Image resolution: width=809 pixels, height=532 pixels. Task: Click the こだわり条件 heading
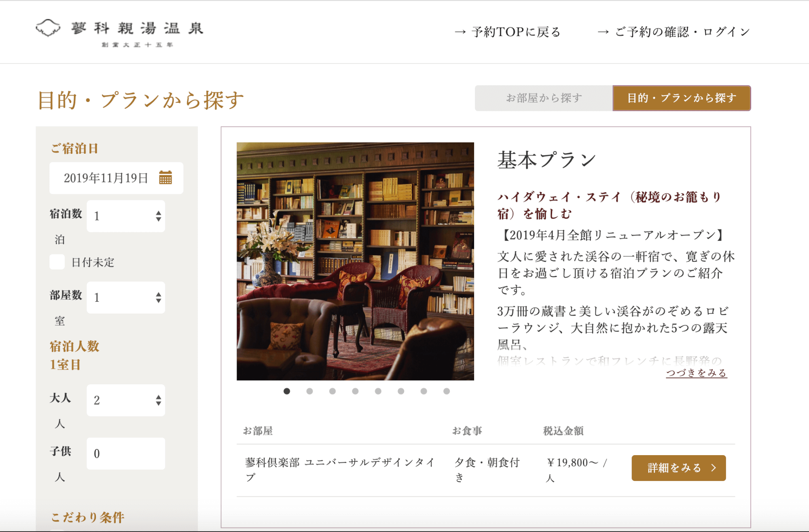(87, 517)
